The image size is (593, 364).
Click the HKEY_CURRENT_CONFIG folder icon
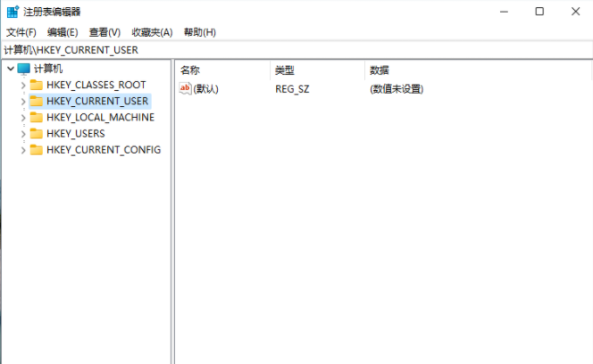click(36, 150)
